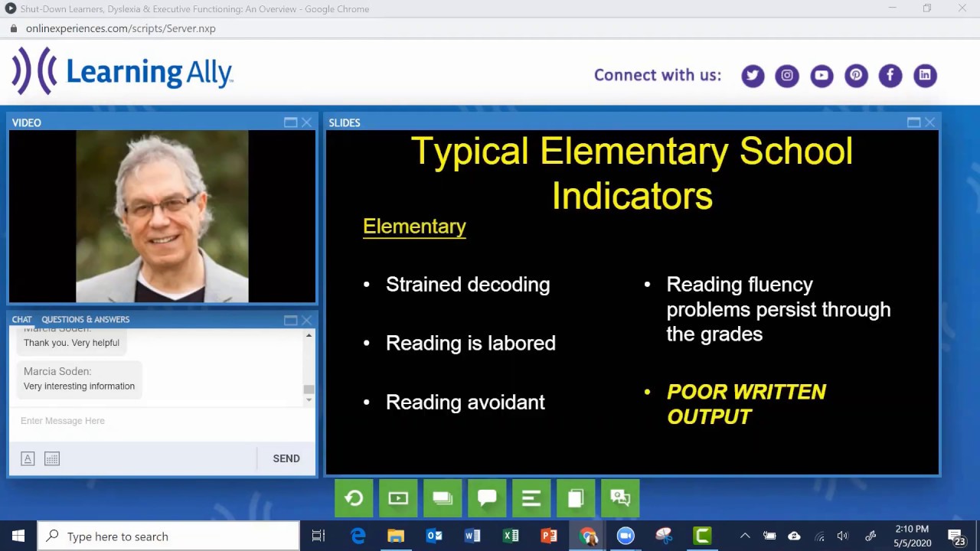Open Task View on taskbar
The image size is (980, 551).
tap(318, 536)
